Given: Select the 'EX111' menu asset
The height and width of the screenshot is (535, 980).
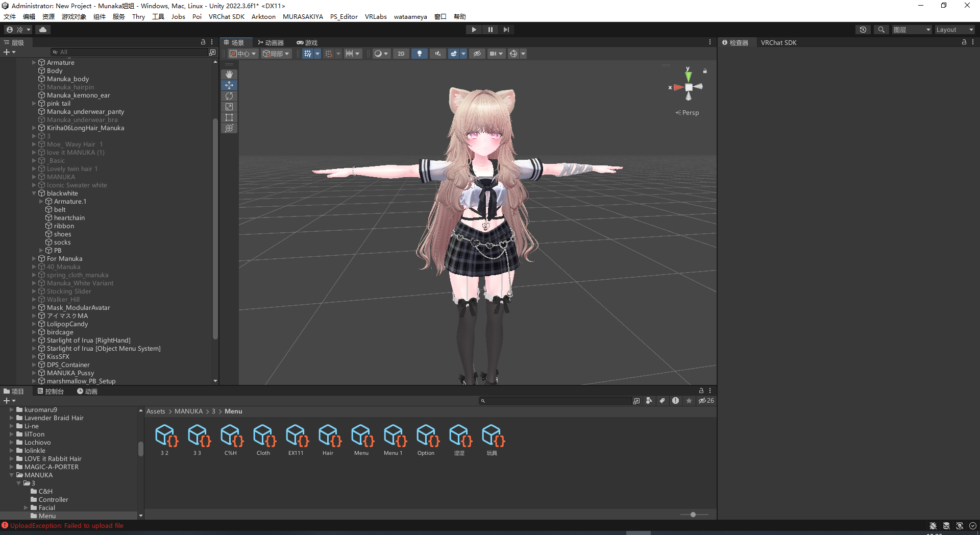Looking at the screenshot, I should (296, 440).
